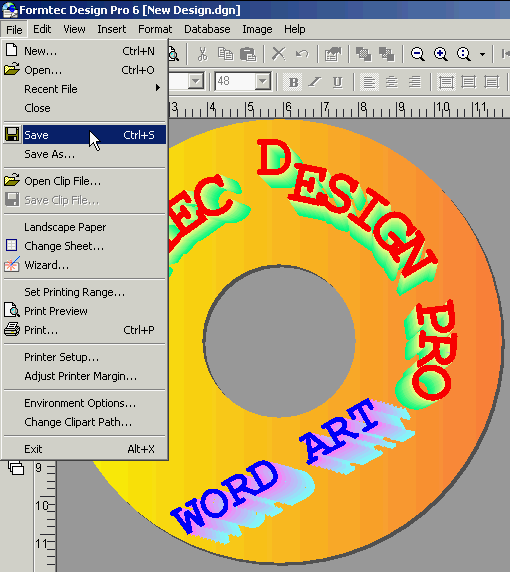Toggle Italic formatting button

coord(315,82)
